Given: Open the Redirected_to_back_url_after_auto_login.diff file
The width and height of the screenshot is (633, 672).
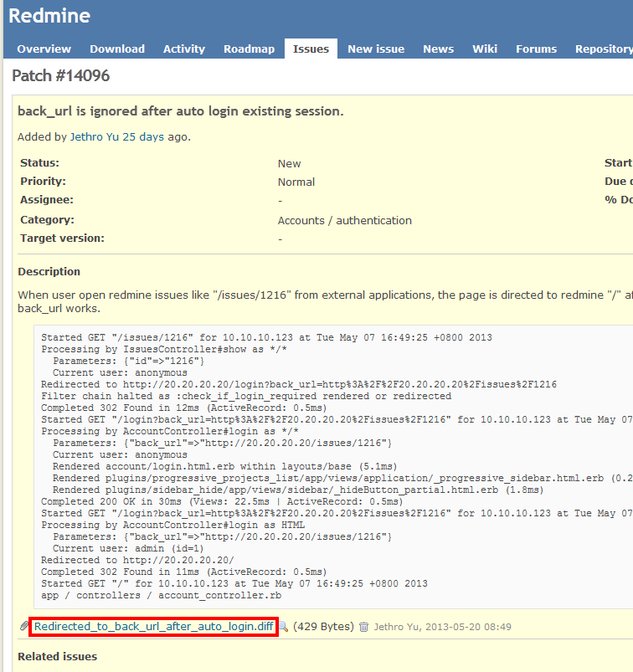Looking at the screenshot, I should click(x=153, y=627).
